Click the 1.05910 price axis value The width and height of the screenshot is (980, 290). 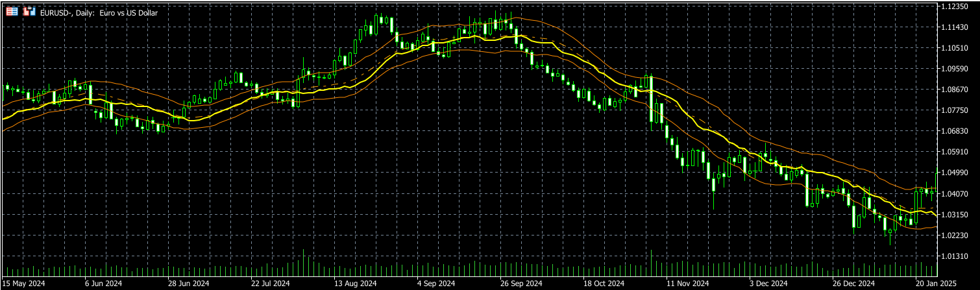coord(958,152)
